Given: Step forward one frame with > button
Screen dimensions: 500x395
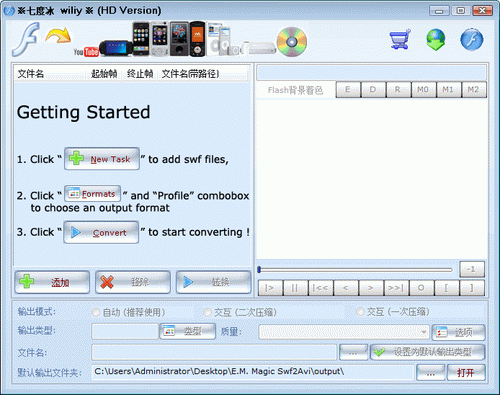Looking at the screenshot, I should point(371,288).
